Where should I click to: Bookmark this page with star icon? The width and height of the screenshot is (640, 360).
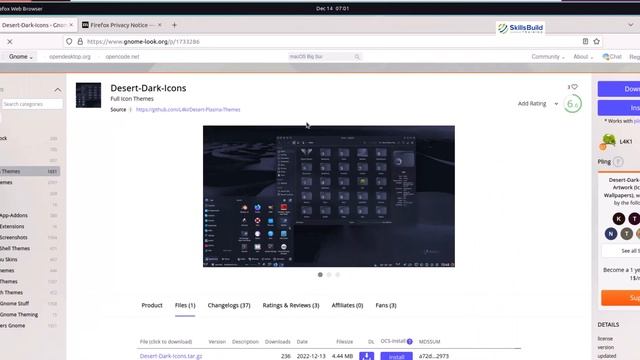[x=597, y=41]
